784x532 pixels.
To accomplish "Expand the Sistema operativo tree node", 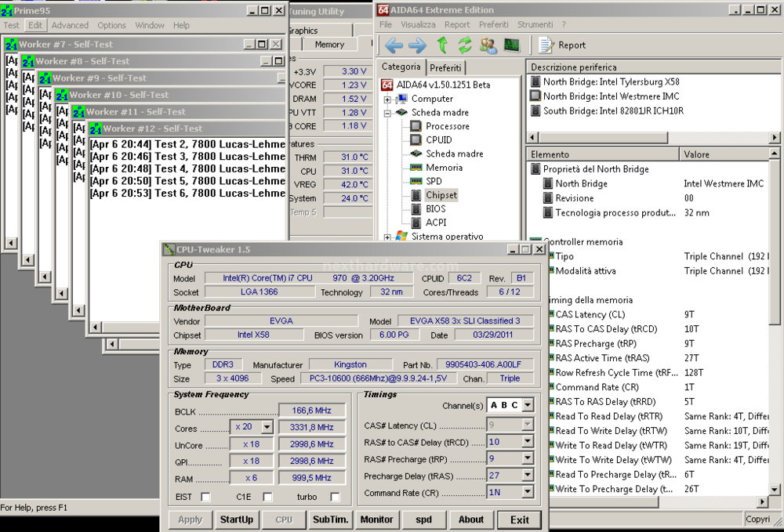I will (387, 237).
